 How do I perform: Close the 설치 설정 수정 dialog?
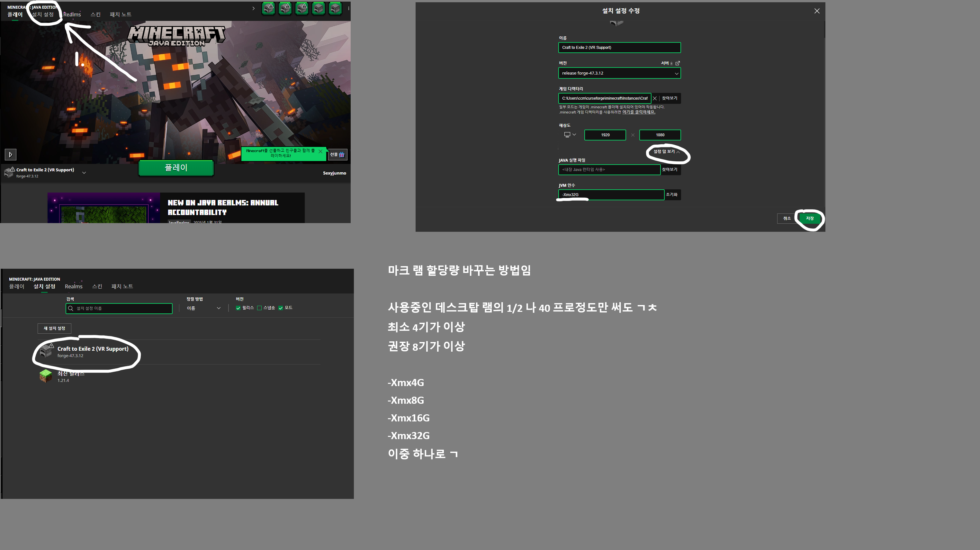pyautogui.click(x=817, y=11)
